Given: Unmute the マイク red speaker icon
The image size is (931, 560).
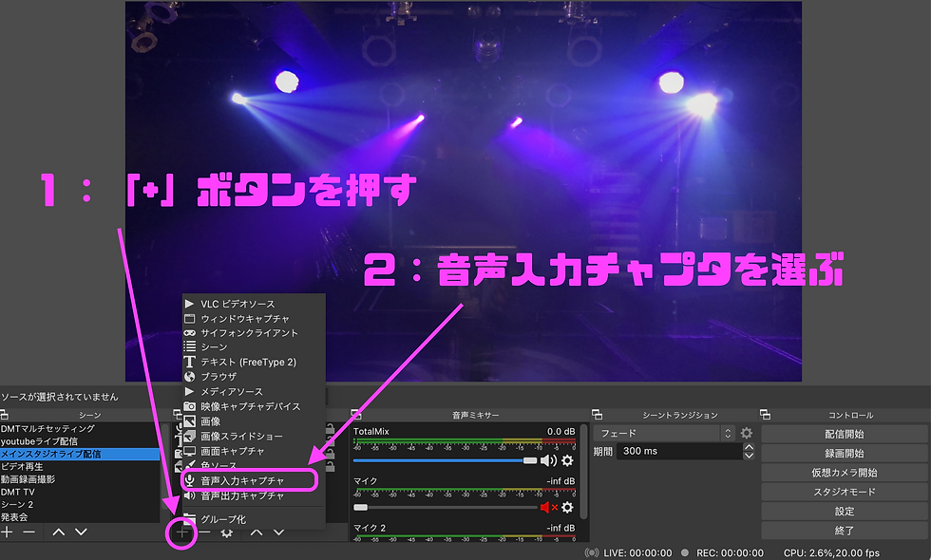Looking at the screenshot, I should [x=549, y=507].
